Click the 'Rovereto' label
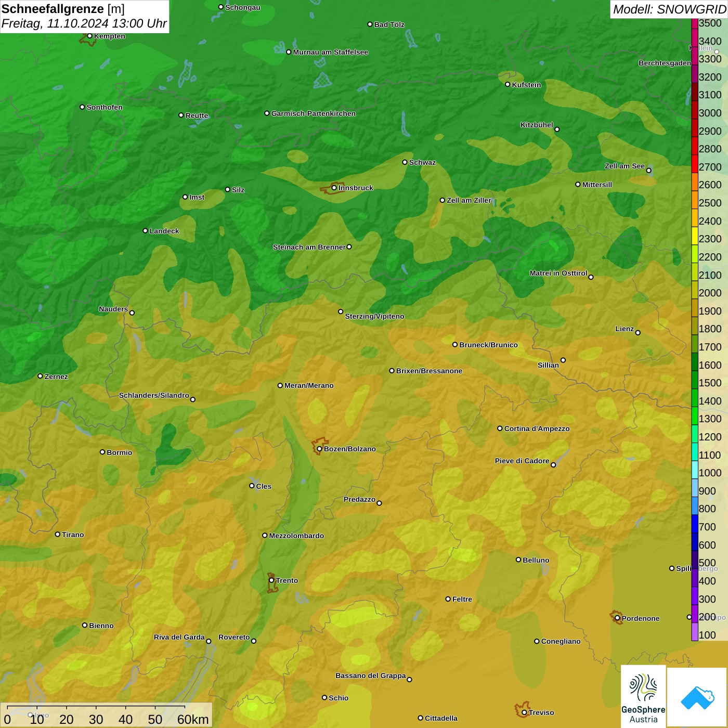Screen dimensions: 728x728 pos(234,637)
